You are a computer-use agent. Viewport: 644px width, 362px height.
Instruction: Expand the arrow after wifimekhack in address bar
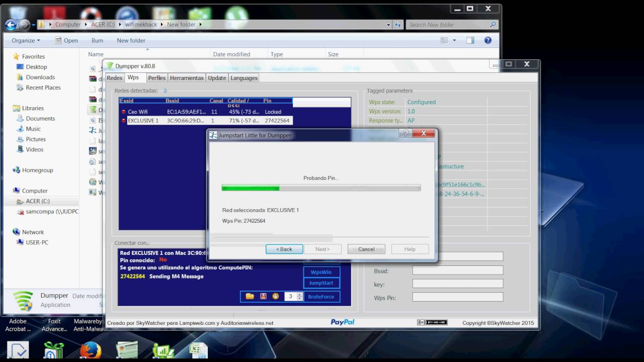(x=162, y=24)
